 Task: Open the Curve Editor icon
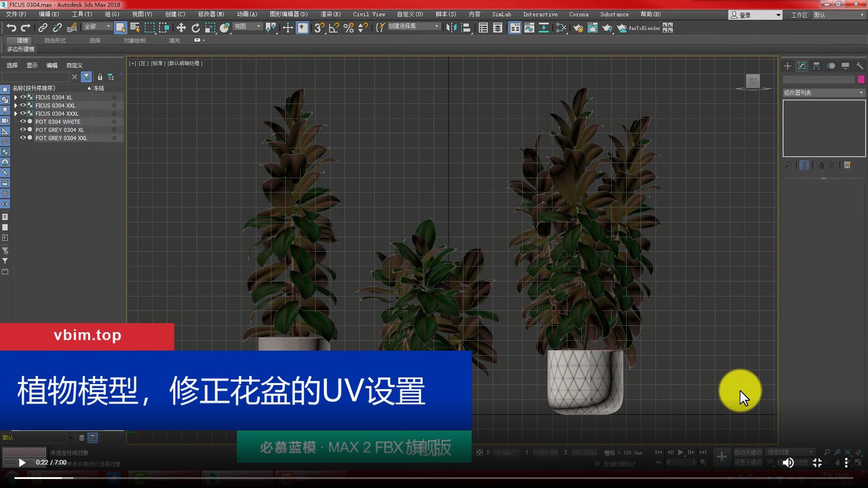pyautogui.click(x=529, y=28)
